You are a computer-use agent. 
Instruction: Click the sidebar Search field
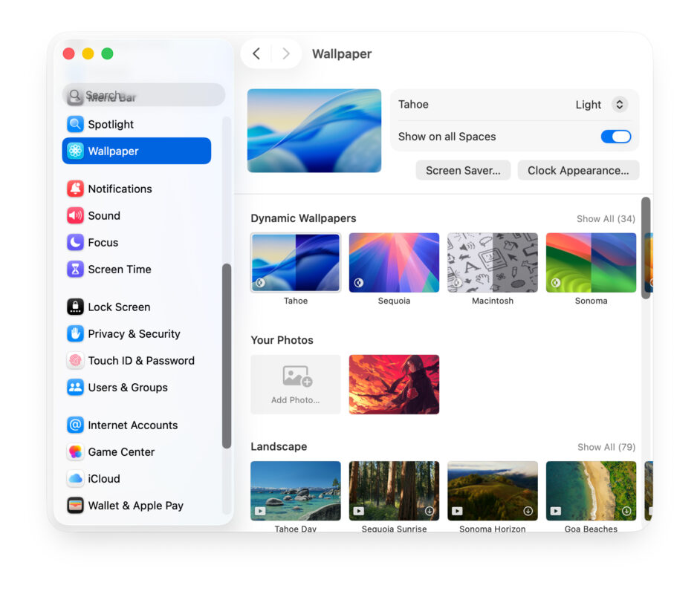pos(143,95)
